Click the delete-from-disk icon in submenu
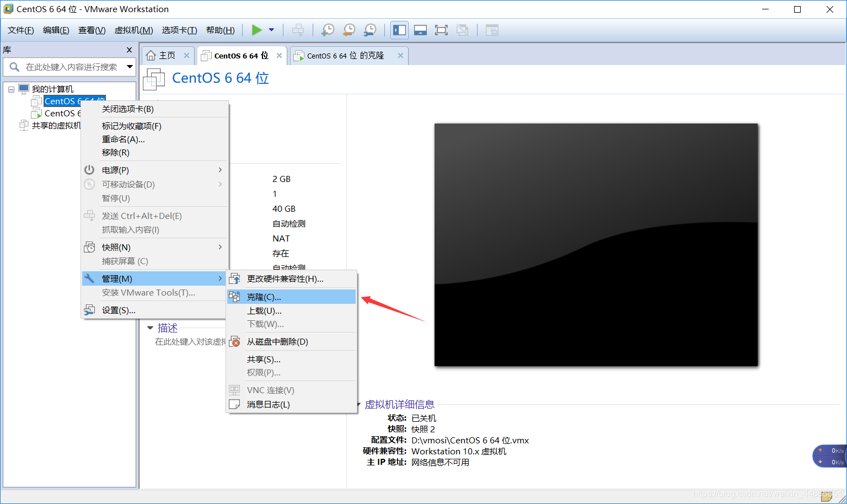Viewport: 847px width, 504px height. (x=234, y=341)
